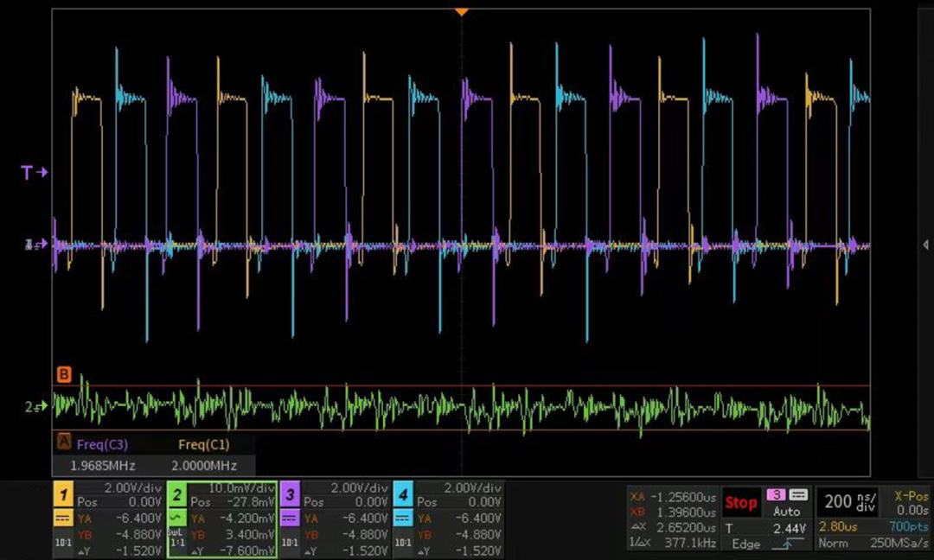Select channel 2 green badge
Screen dimensions: 934x560
click(x=176, y=495)
